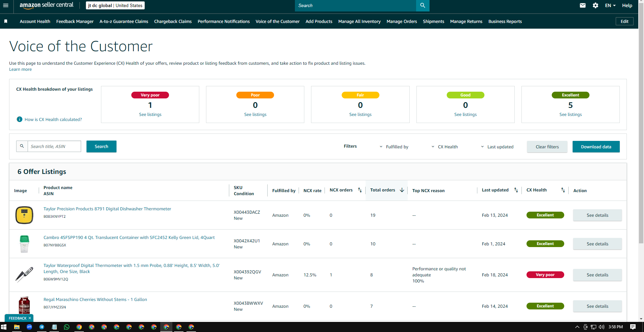Viewport: 644px width, 332px height.
Task: Click How is CX Health calculated link
Action: click(x=53, y=119)
